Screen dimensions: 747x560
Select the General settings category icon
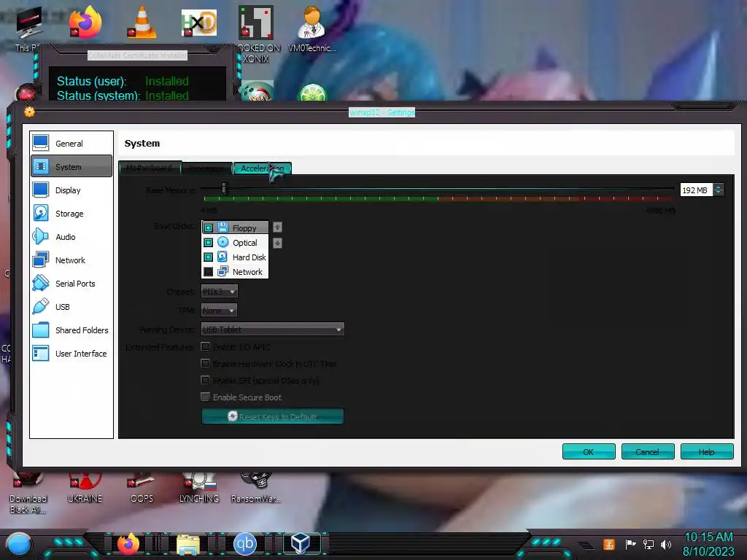[41, 143]
